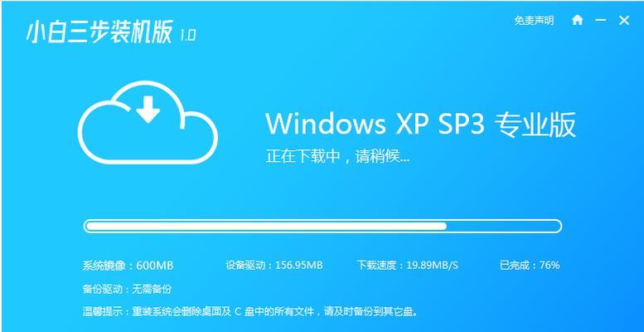This screenshot has width=644, height=332.
Task: Click the 已完成：76% label
Action: pyautogui.click(x=530, y=266)
